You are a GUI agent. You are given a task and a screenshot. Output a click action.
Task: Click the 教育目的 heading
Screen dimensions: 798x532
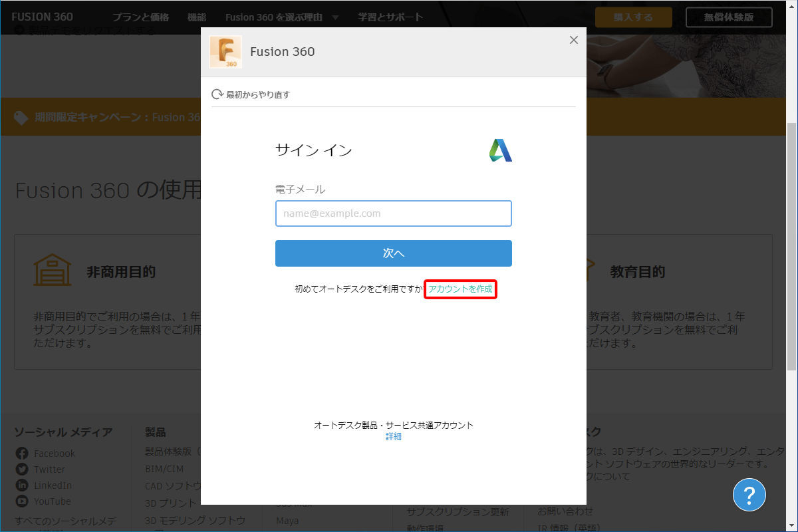pyautogui.click(x=637, y=272)
